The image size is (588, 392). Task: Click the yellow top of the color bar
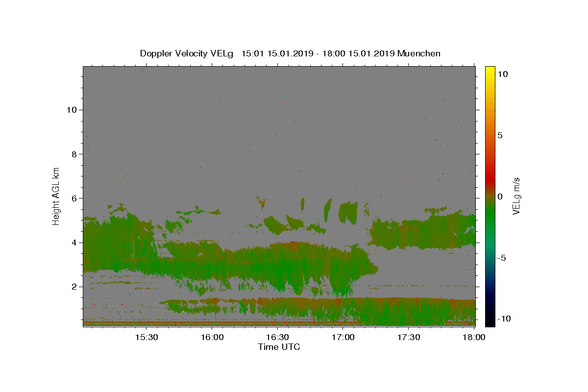click(490, 70)
